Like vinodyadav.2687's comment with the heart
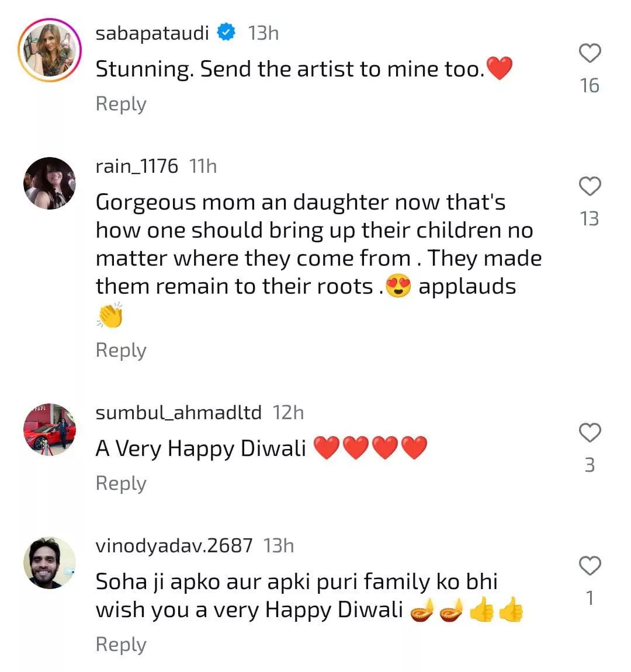 (x=590, y=566)
